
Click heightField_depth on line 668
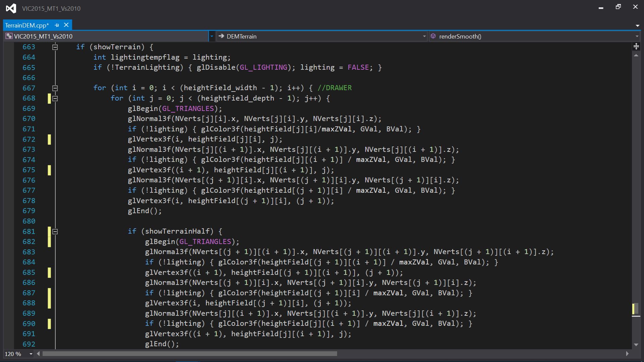237,98
